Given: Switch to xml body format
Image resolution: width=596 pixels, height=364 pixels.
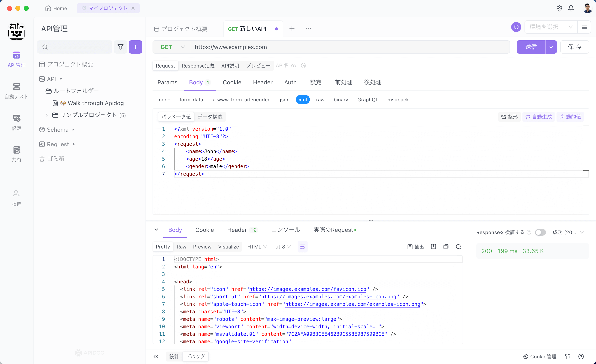Looking at the screenshot, I should coord(303,100).
